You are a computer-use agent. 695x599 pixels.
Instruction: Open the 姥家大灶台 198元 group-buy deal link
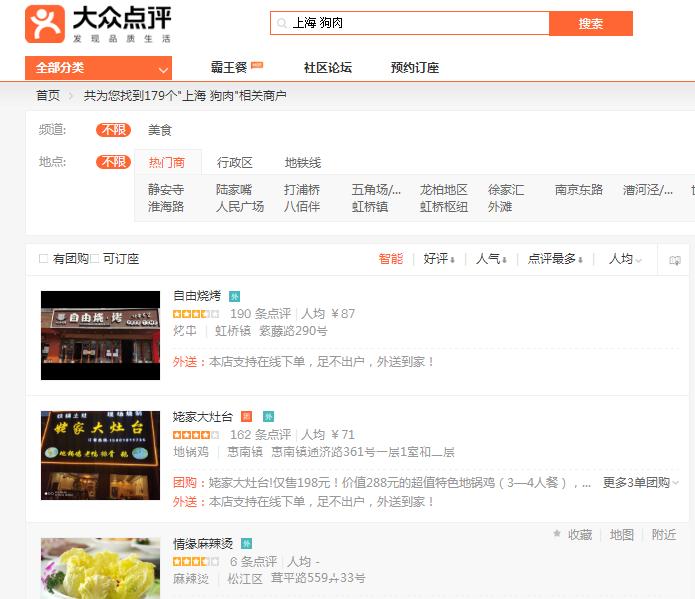point(400,482)
